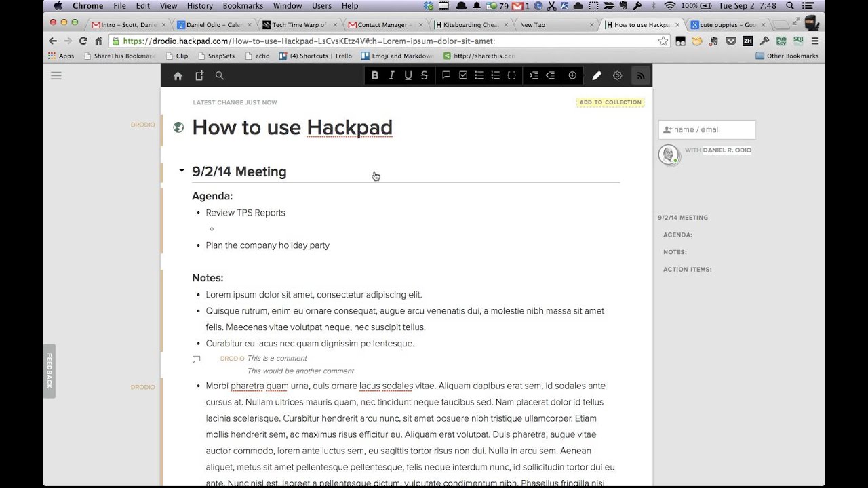
Task: Jump to Notes in the outline
Action: pos(675,252)
